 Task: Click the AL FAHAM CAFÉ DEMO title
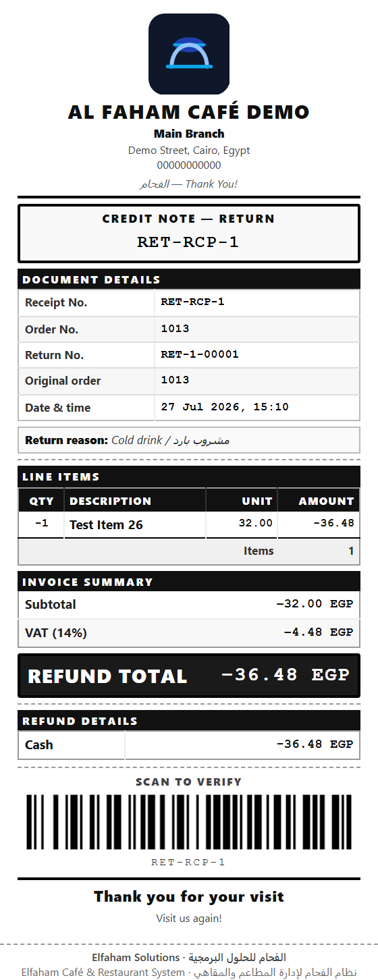189,112
